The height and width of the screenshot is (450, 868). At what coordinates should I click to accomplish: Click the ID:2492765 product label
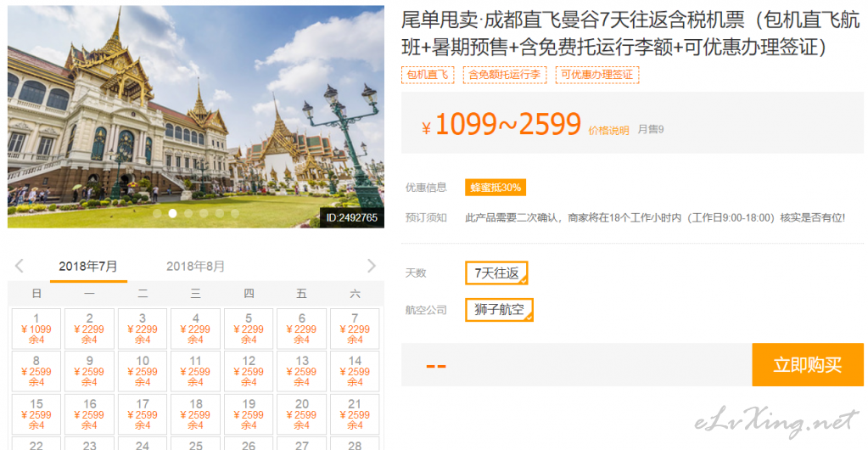pos(352,218)
